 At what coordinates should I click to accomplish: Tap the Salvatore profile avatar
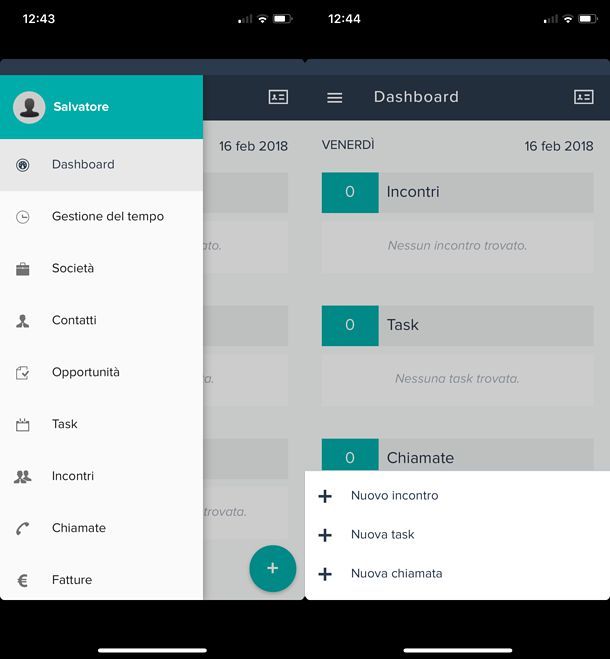point(29,107)
